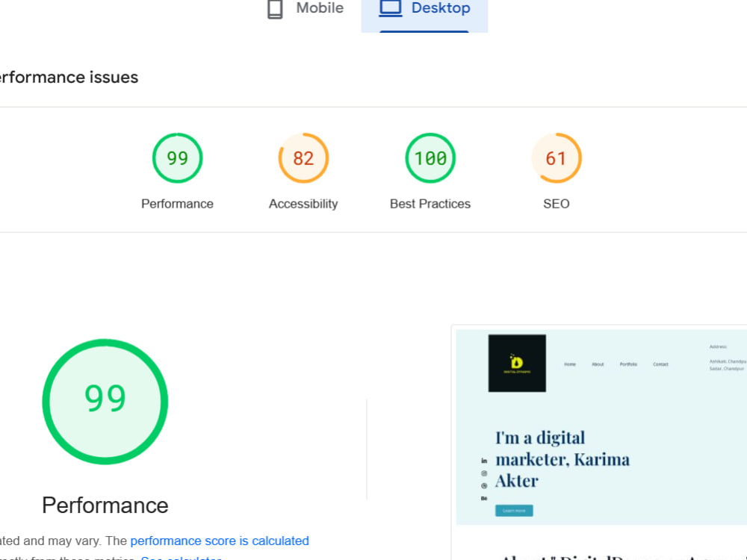This screenshot has height=560, width=747.
Task: Click Behance icon in thumbnail
Action: (484, 499)
